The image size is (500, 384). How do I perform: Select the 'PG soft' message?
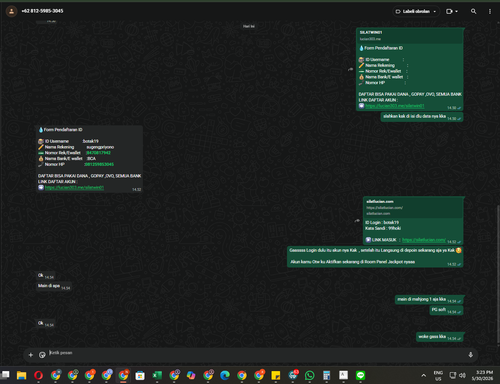point(446,310)
